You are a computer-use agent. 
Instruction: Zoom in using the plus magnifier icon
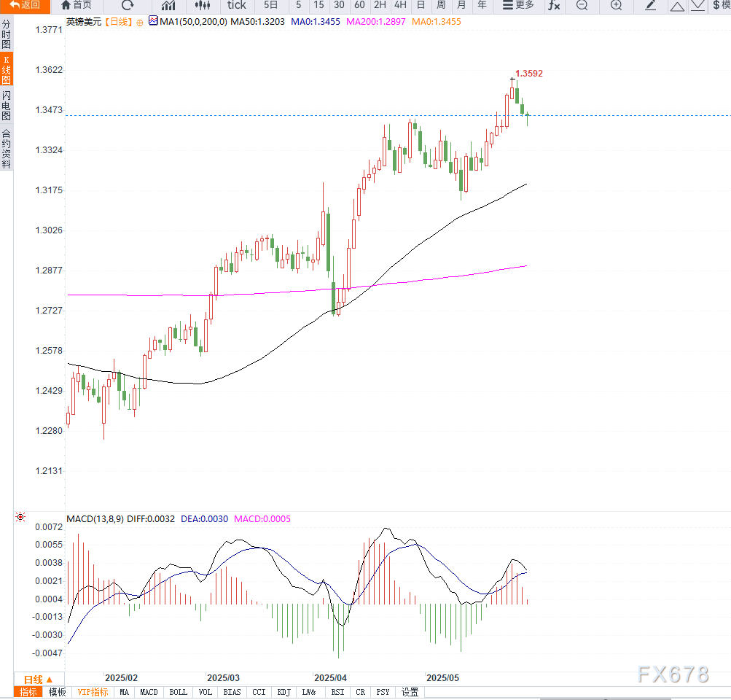pos(616,6)
